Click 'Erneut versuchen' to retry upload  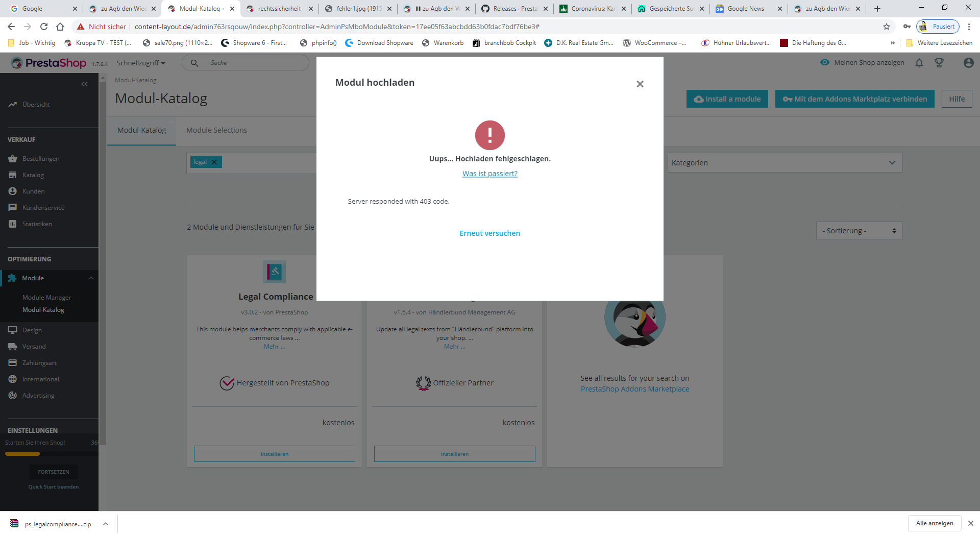click(490, 233)
